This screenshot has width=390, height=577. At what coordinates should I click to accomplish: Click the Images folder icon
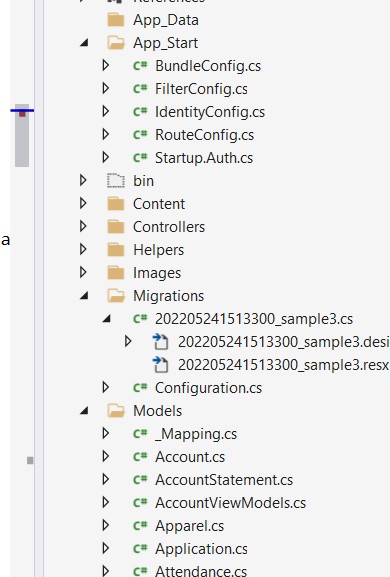coord(116,273)
